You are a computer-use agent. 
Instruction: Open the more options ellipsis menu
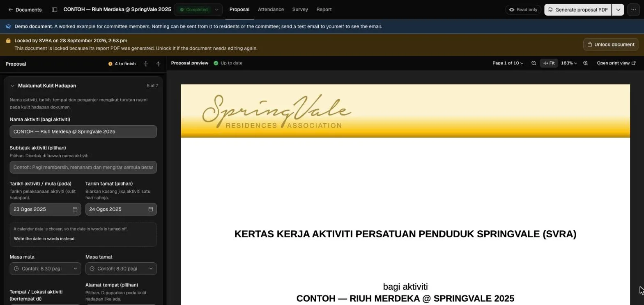click(x=633, y=9)
